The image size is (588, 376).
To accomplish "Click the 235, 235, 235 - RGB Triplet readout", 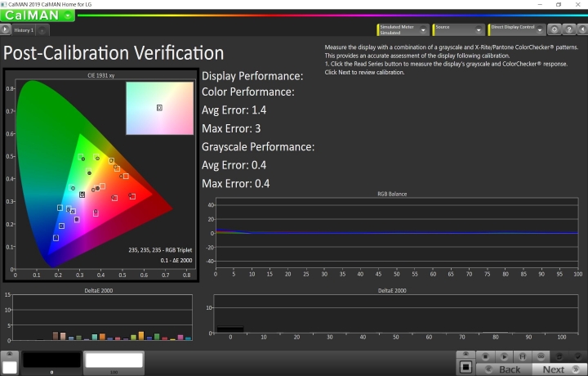I will click(x=160, y=250).
